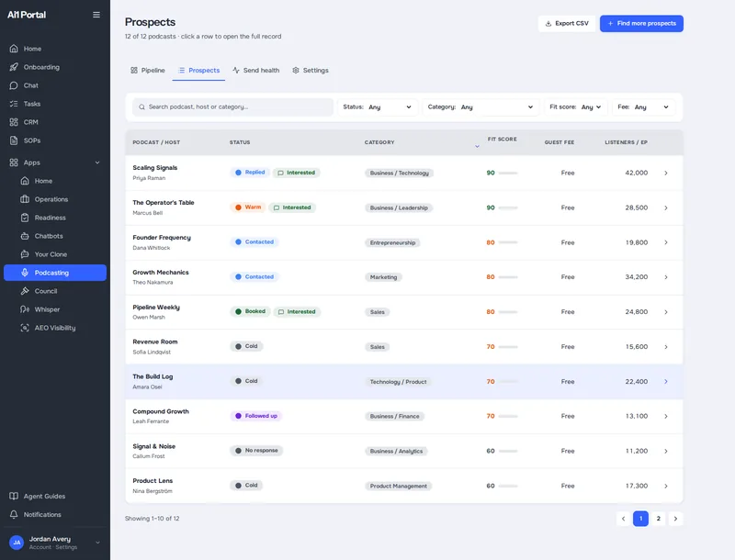Open the Whisper app

pos(47,309)
